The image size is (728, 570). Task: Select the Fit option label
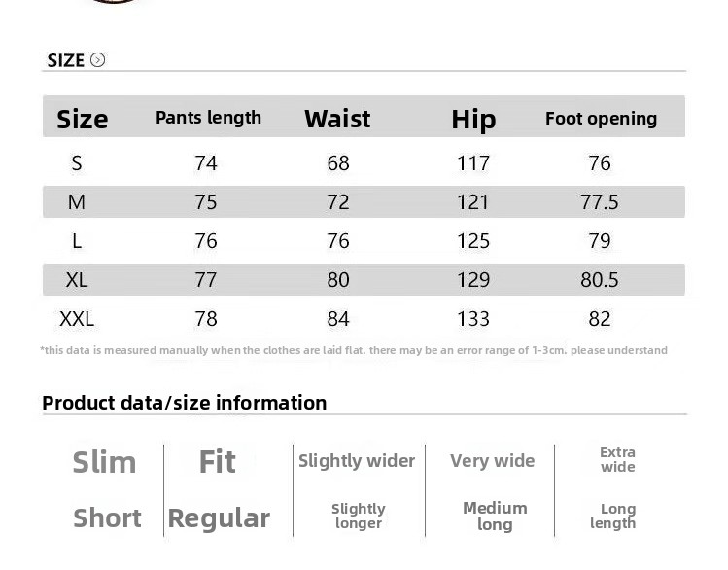pos(217,462)
